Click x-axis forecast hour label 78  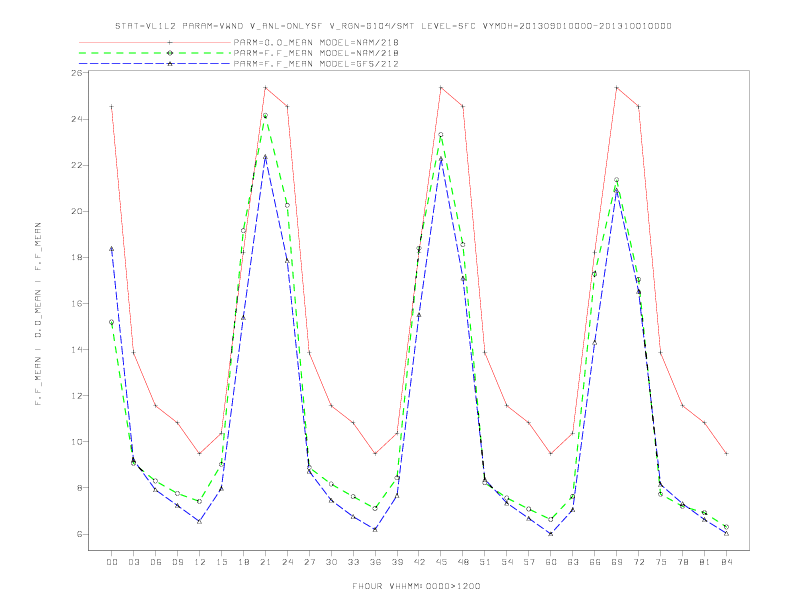click(682, 562)
